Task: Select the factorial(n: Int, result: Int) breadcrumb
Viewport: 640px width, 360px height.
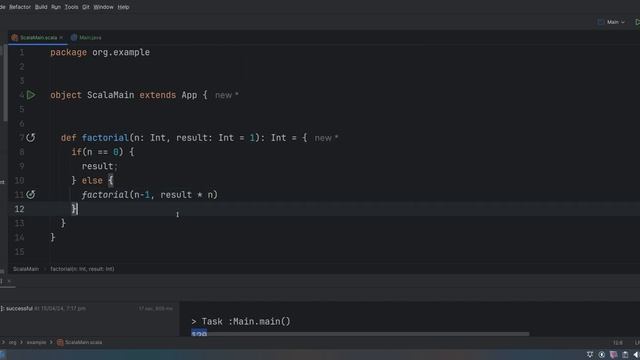Action: [82, 269]
